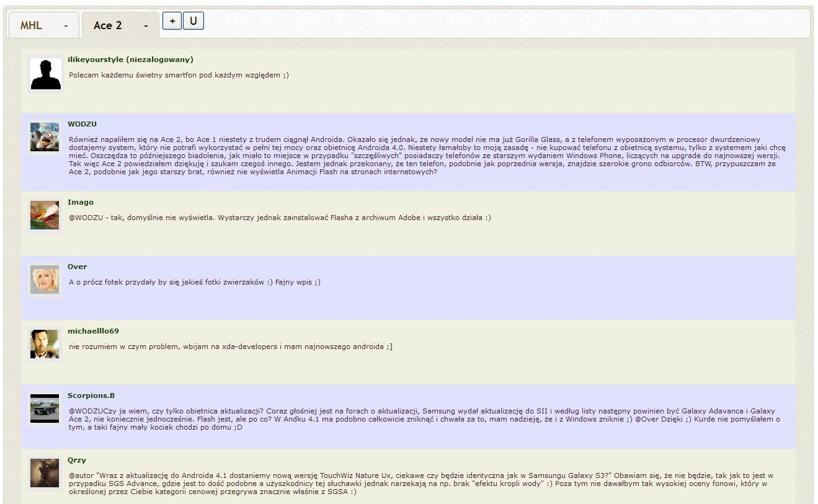The image size is (818, 504).
Task: Click the michaelllo69 username
Action: tap(93, 331)
